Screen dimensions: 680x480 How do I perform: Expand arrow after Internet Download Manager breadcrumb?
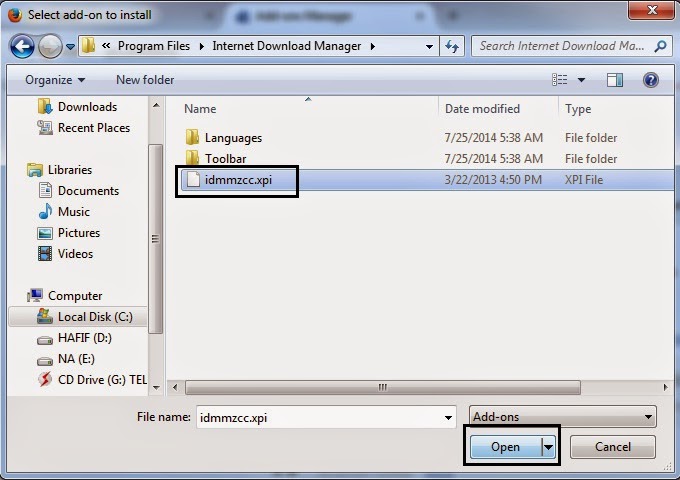pos(373,46)
